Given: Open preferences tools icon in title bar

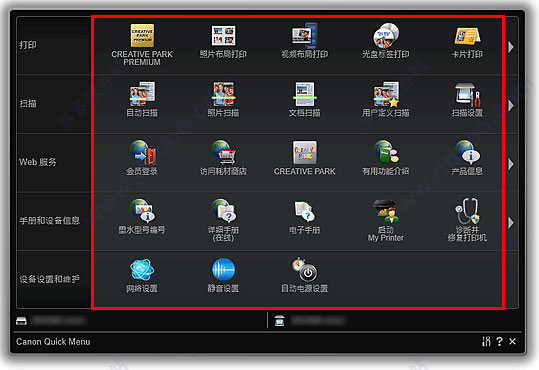Looking at the screenshot, I should (x=486, y=341).
